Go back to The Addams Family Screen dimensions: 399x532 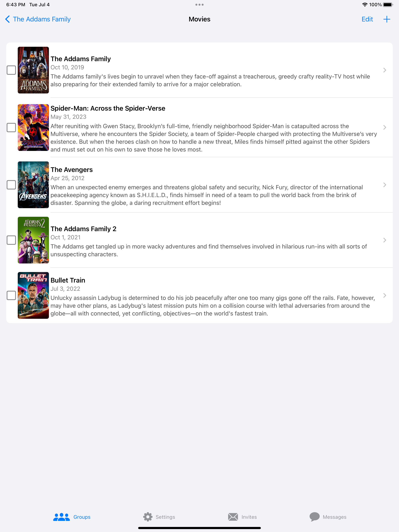pyautogui.click(x=42, y=19)
